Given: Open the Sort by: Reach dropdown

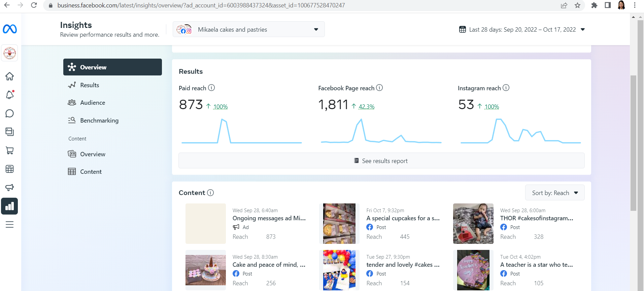Looking at the screenshot, I should point(555,193).
